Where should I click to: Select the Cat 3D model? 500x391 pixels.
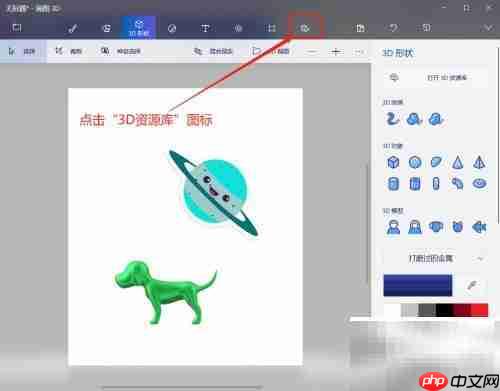(458, 227)
